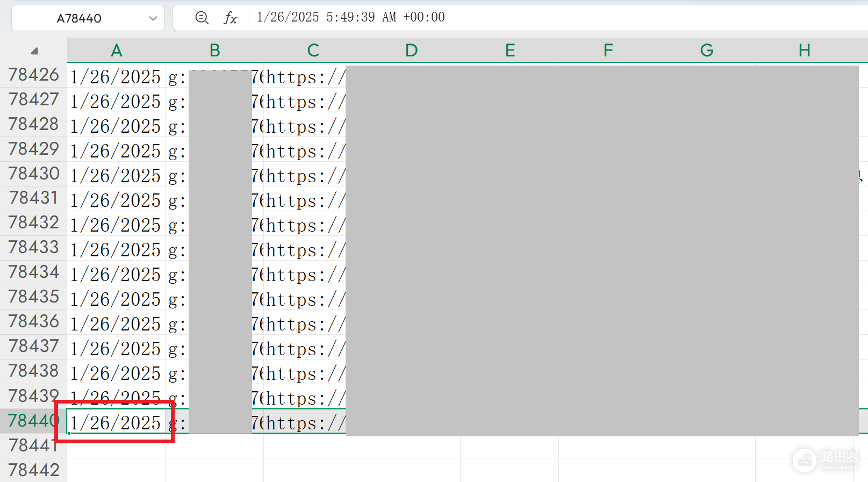Open the fx insert function dialog
This screenshot has height=482, width=868.
point(230,18)
